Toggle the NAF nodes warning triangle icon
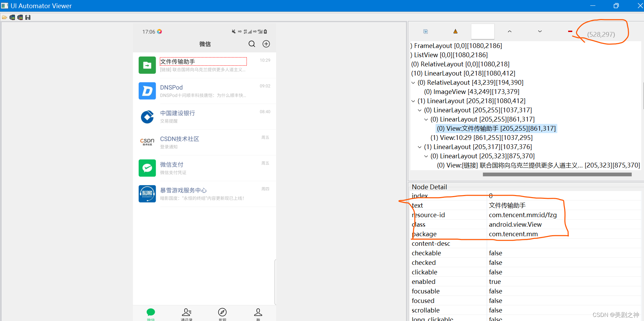 pyautogui.click(x=455, y=31)
